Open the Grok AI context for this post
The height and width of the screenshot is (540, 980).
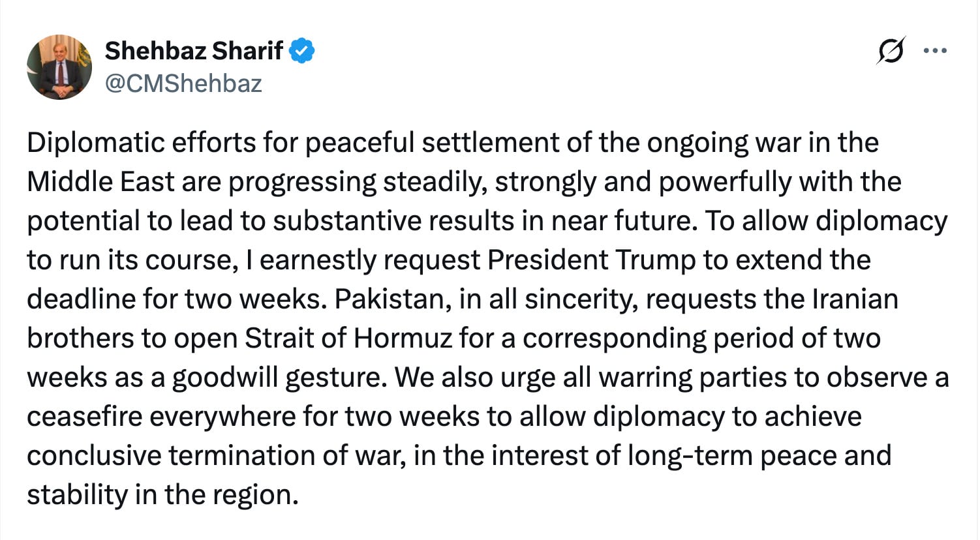[893, 50]
